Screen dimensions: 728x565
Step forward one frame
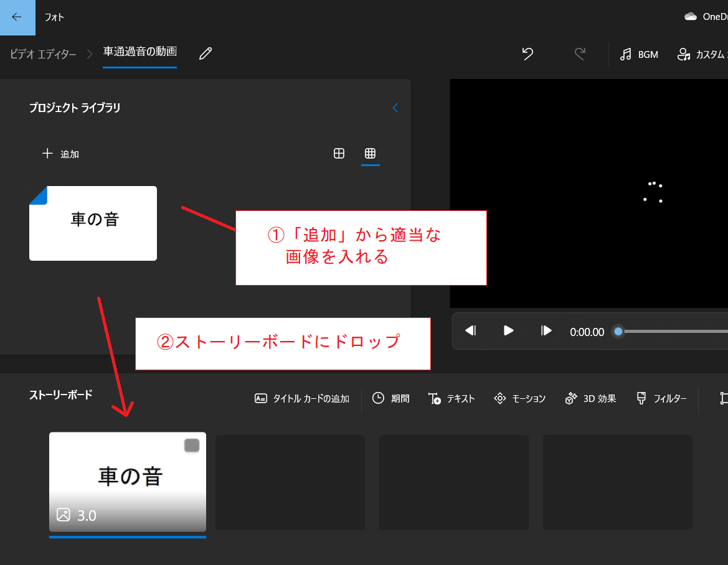546,331
